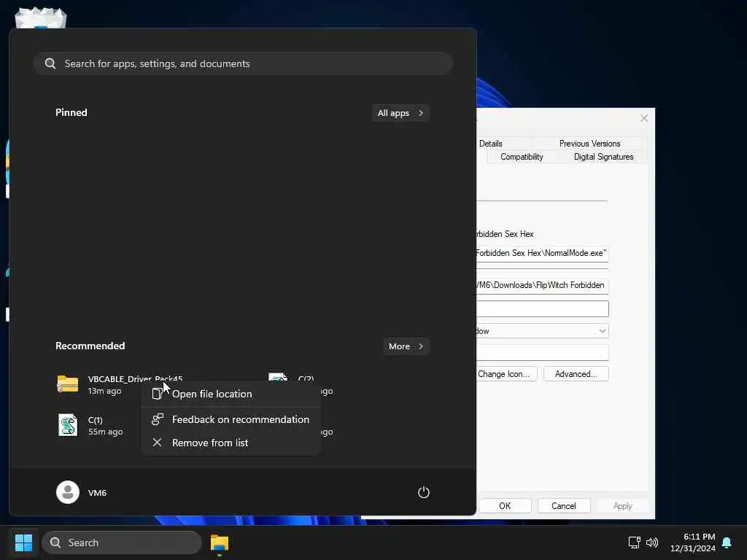Open the notifications bell icon
This screenshot has width=747, height=560.
(x=727, y=542)
